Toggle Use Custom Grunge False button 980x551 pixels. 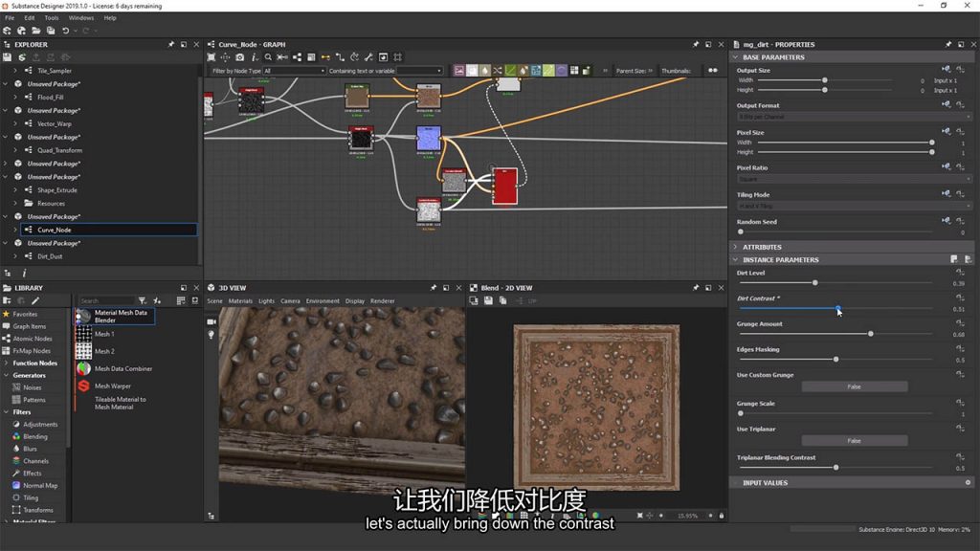[855, 386]
